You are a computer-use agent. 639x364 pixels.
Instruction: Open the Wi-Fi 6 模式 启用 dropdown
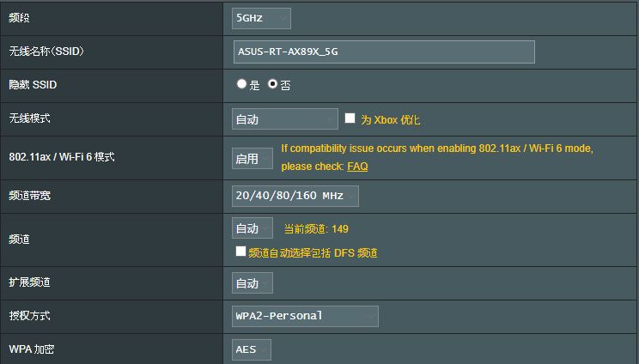pos(253,158)
